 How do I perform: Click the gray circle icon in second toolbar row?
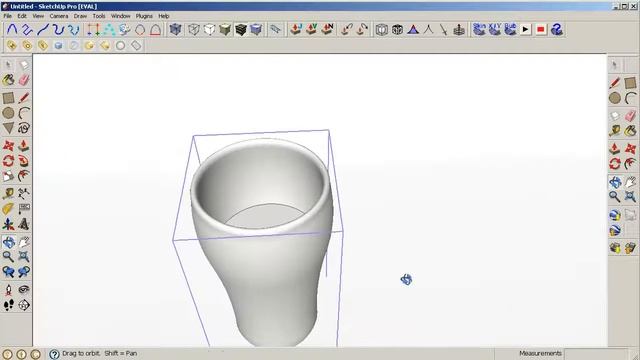point(120,45)
